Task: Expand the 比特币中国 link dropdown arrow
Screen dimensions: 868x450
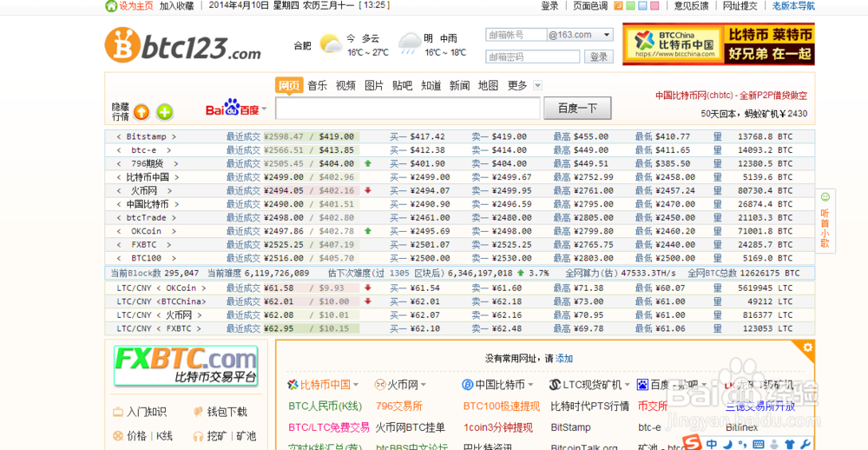Action: point(355,385)
